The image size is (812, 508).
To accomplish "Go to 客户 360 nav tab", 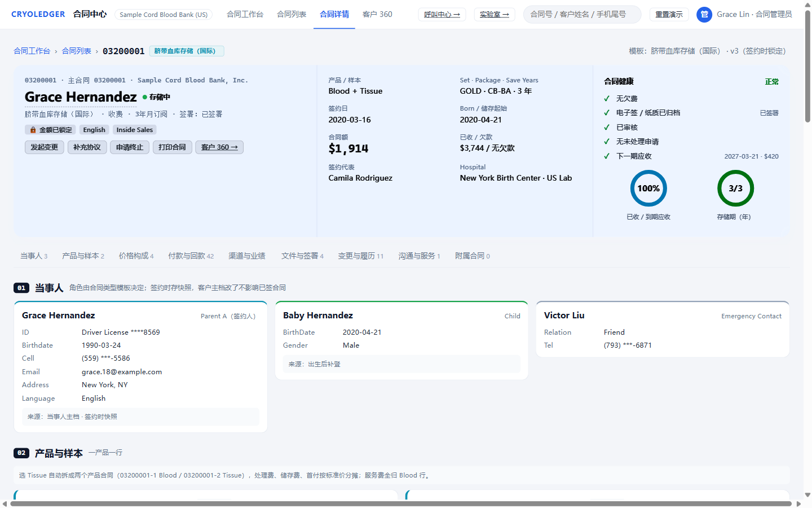I will tap(377, 14).
